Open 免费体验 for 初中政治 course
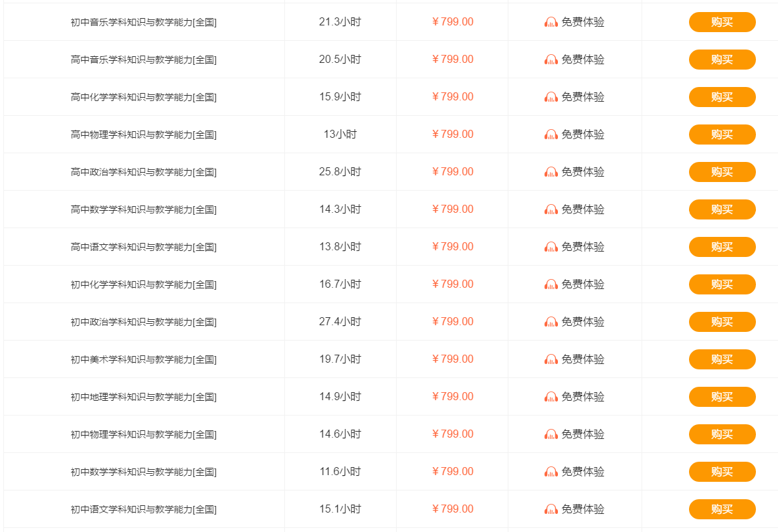Screen dimensions: 778x532 point(575,322)
